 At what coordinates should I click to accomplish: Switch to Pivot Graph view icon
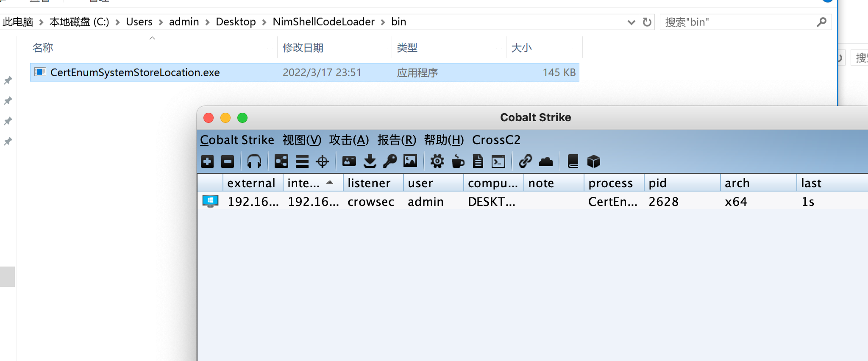(x=281, y=161)
